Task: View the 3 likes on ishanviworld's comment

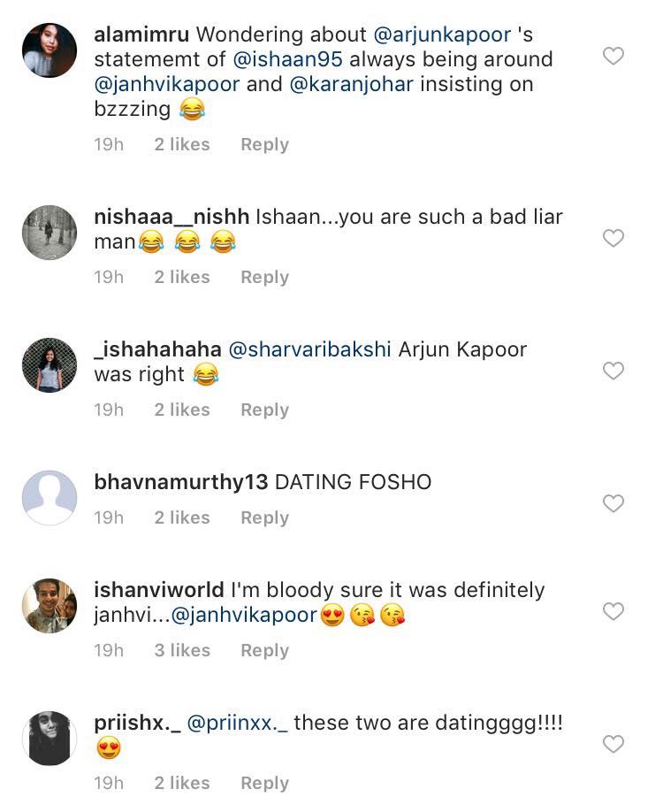Action: coord(182,650)
